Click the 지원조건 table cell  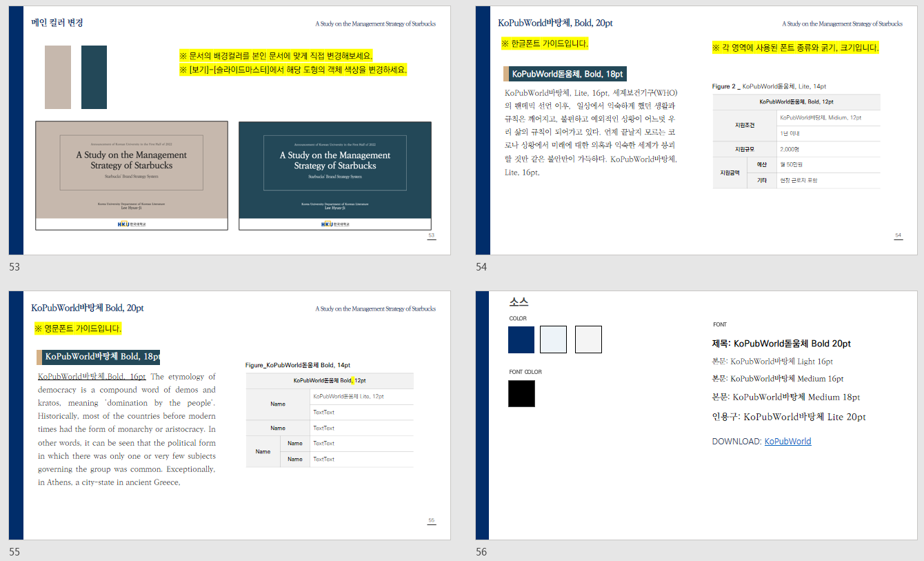pyautogui.click(x=745, y=126)
